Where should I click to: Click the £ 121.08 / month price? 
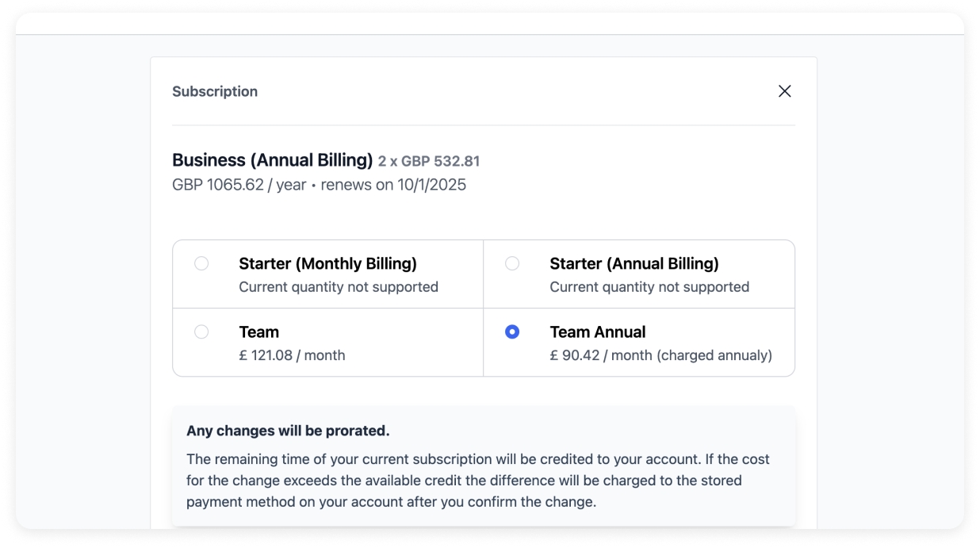pyautogui.click(x=292, y=355)
